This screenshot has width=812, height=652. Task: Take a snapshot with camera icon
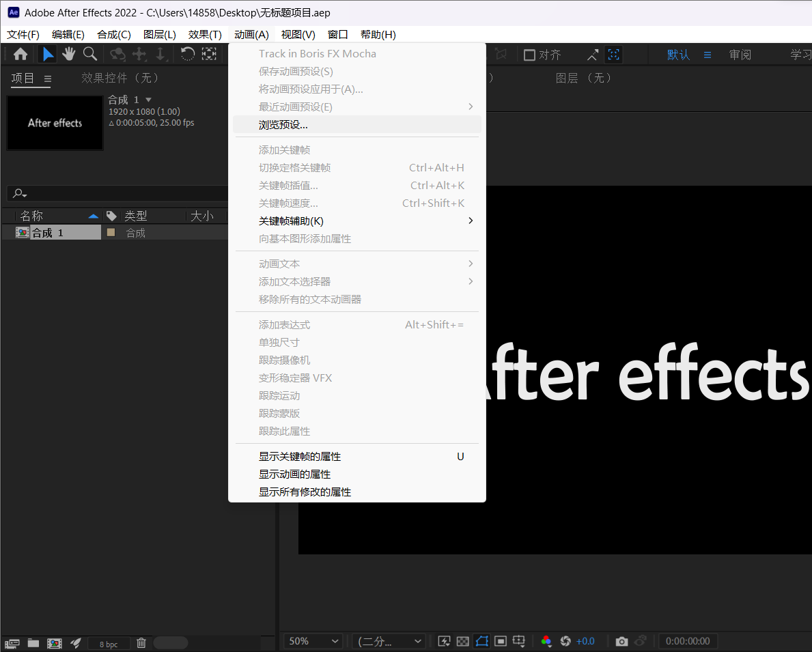(x=621, y=641)
